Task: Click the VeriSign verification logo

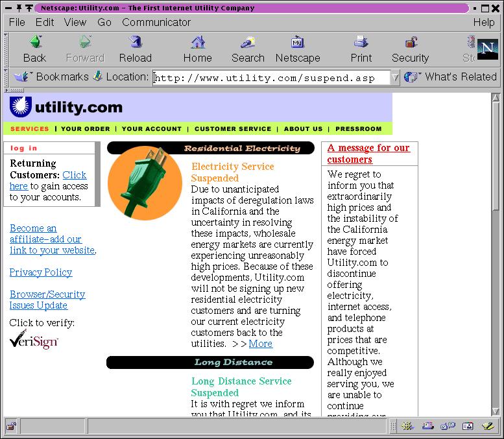Action: coord(34,339)
